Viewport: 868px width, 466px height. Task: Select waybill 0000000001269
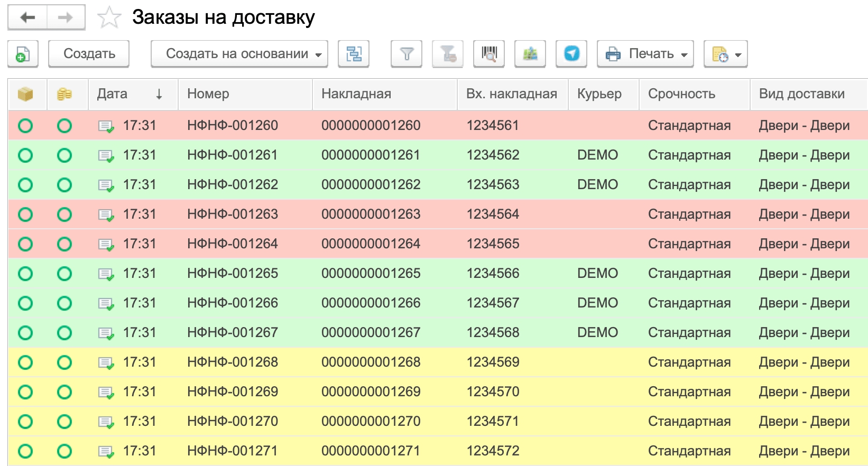(371, 392)
